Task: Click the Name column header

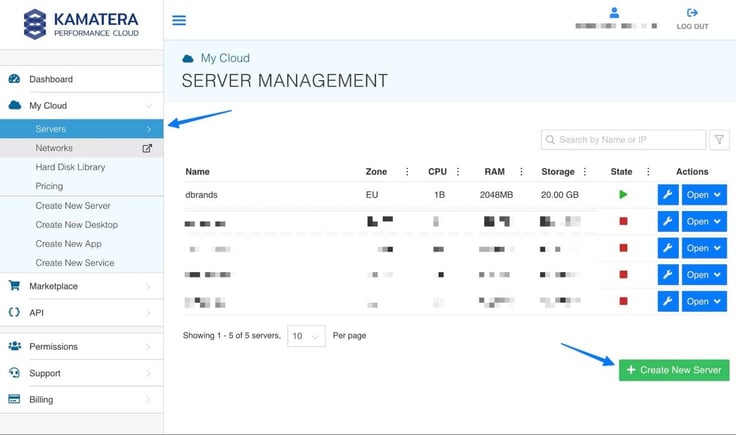Action: pos(197,172)
